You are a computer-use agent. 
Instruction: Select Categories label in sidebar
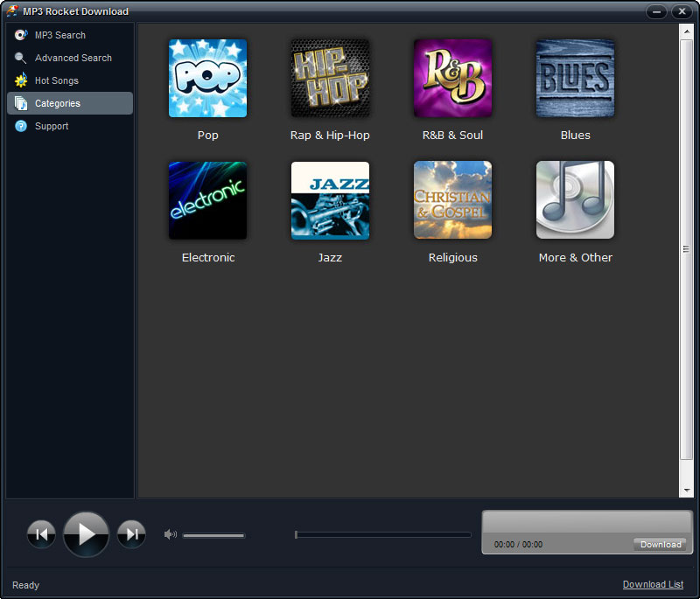click(58, 103)
